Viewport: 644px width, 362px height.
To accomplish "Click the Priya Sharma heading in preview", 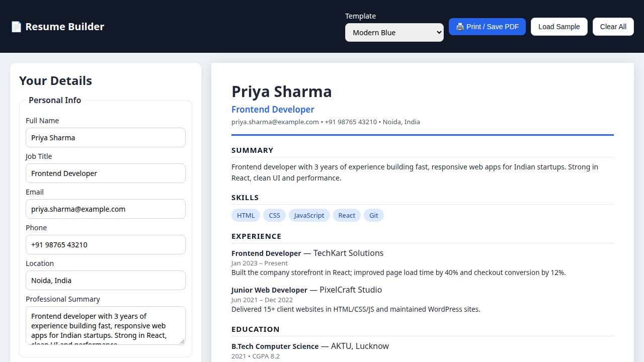I will click(x=282, y=92).
